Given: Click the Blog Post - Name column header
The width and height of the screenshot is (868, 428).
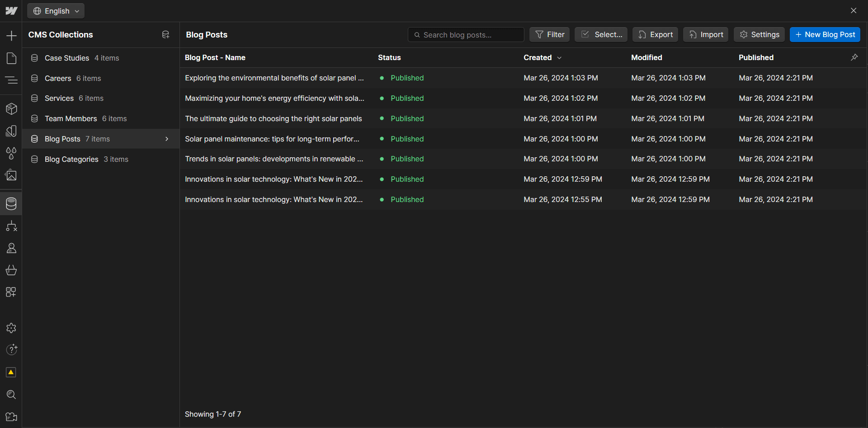Looking at the screenshot, I should point(215,57).
